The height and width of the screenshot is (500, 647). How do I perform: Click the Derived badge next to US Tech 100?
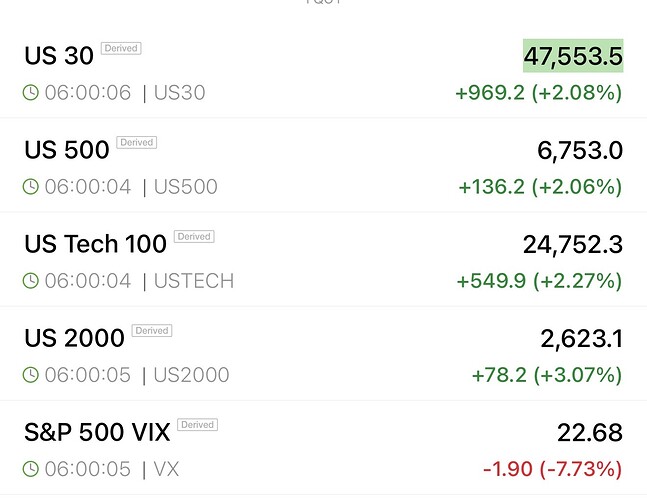(194, 236)
